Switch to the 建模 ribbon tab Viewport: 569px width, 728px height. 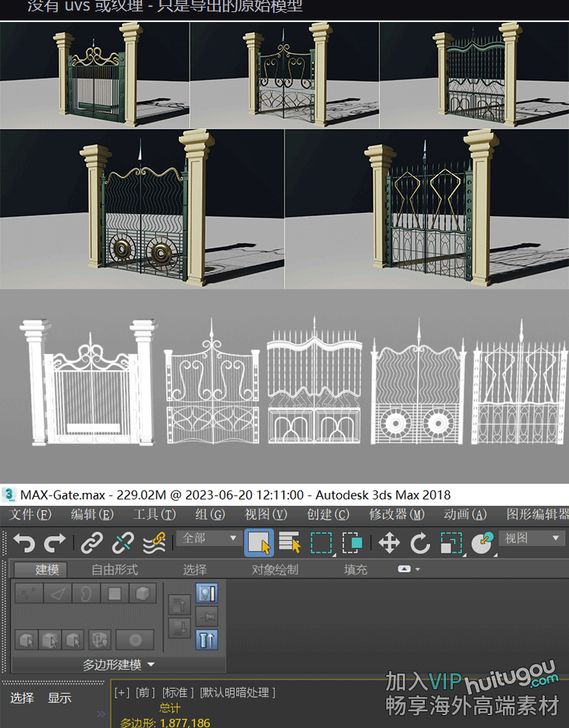[41, 570]
